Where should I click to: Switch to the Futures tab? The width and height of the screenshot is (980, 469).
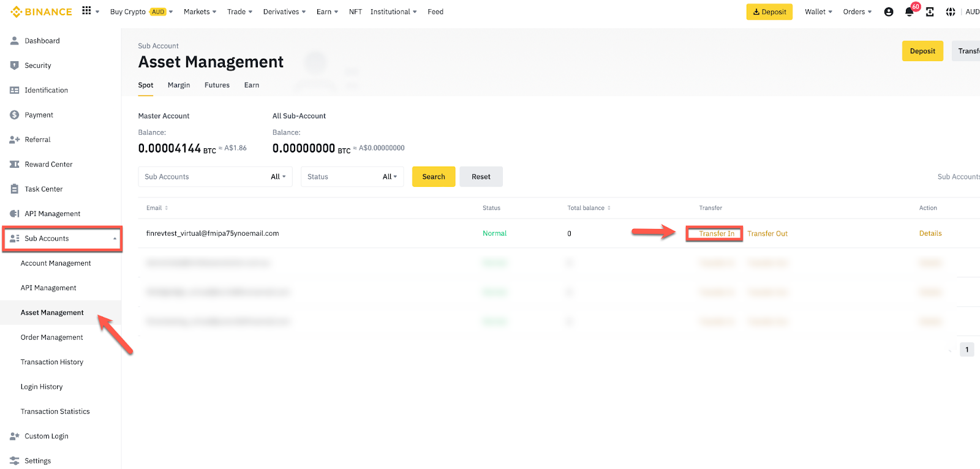click(x=217, y=85)
